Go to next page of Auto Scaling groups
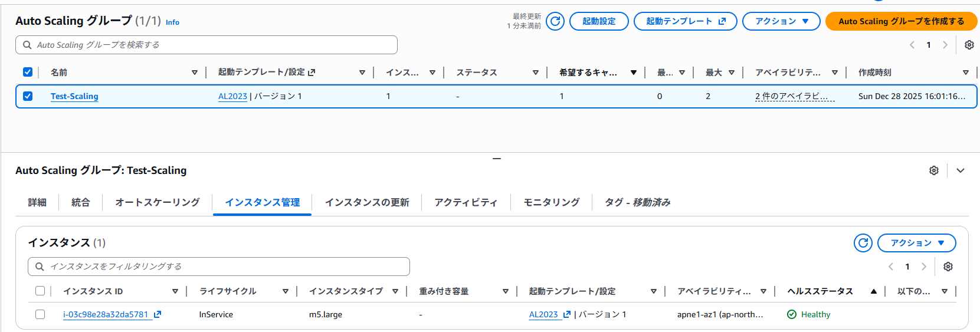The height and width of the screenshot is (332, 980). 945,45
